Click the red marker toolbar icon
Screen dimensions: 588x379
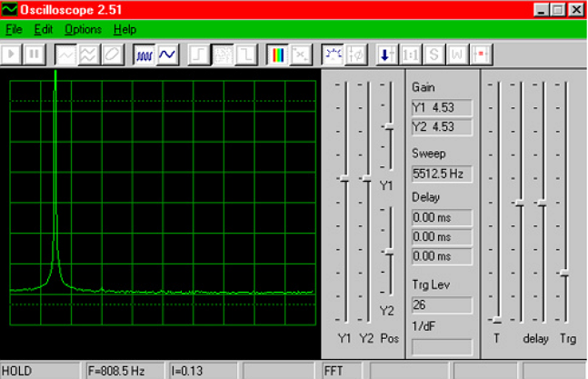pos(481,55)
